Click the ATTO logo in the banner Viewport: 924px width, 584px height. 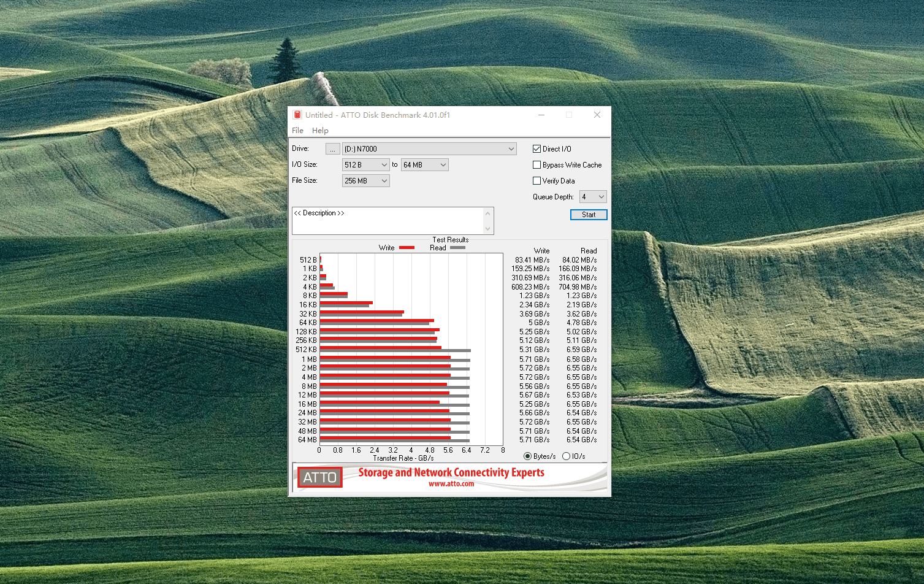(x=319, y=477)
